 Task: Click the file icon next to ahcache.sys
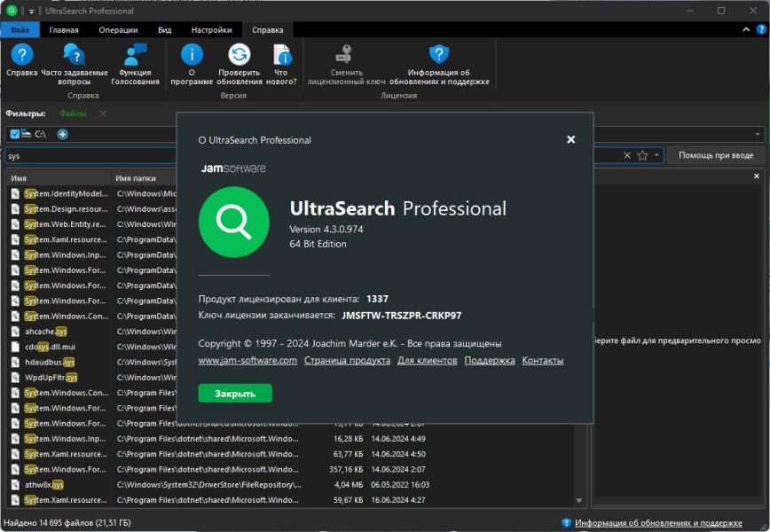tap(16, 332)
